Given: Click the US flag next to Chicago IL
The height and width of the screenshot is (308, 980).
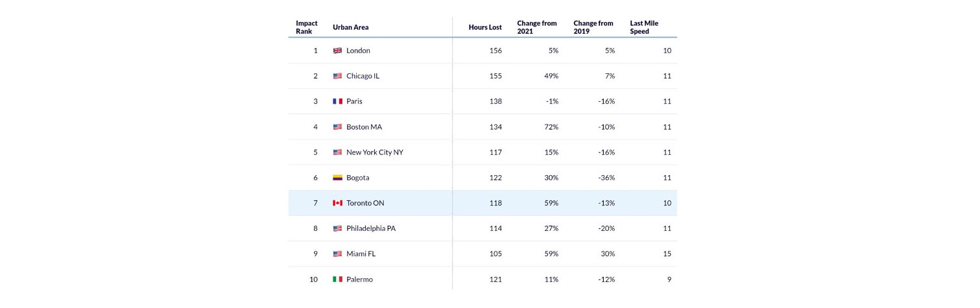Looking at the screenshot, I should pos(337,76).
